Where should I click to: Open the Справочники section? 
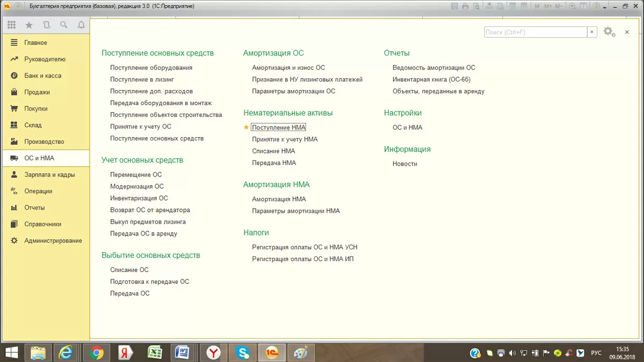coord(45,224)
